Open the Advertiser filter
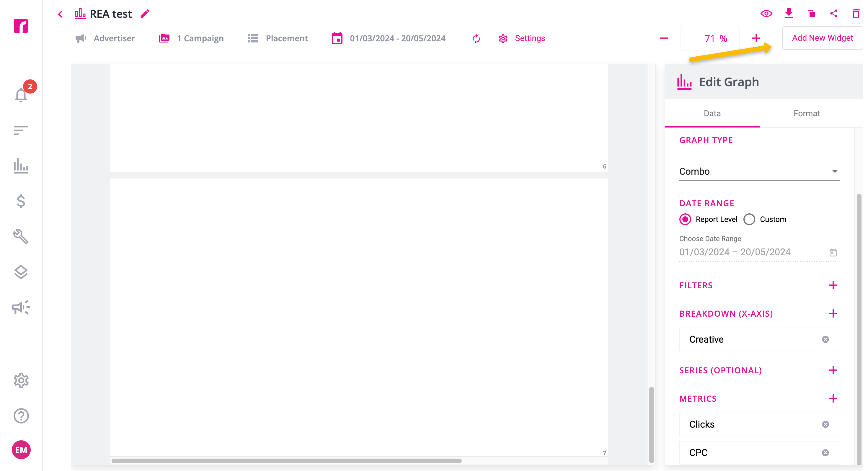Image resolution: width=868 pixels, height=471 pixels. (x=105, y=38)
